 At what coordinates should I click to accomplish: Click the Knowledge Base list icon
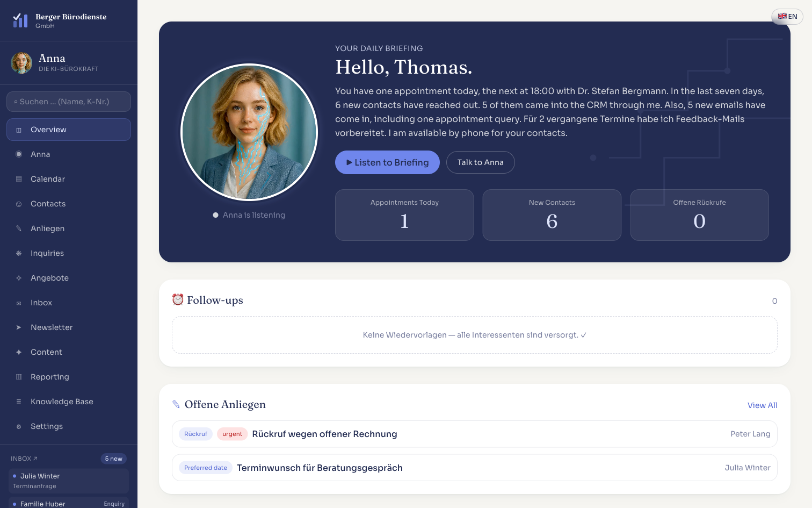[x=19, y=402]
